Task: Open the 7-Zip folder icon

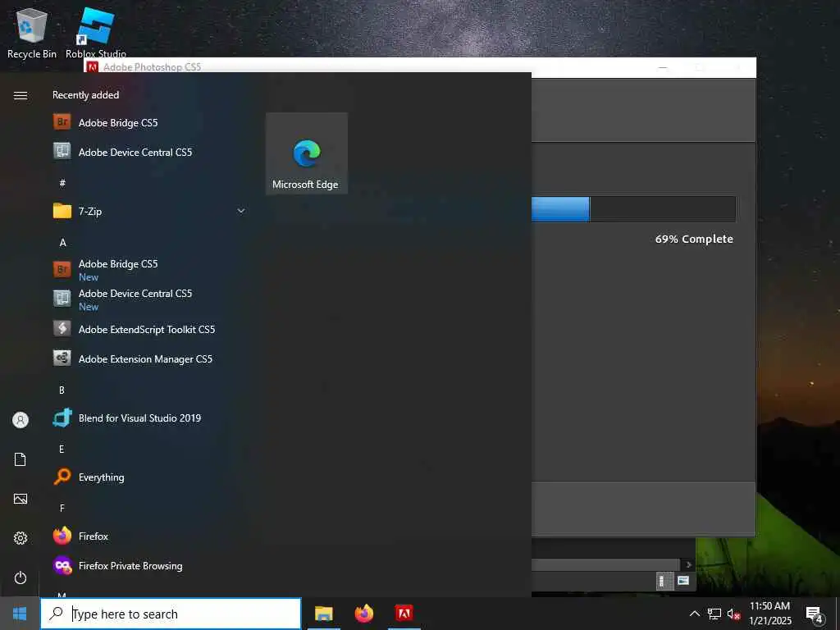Action: click(x=62, y=211)
